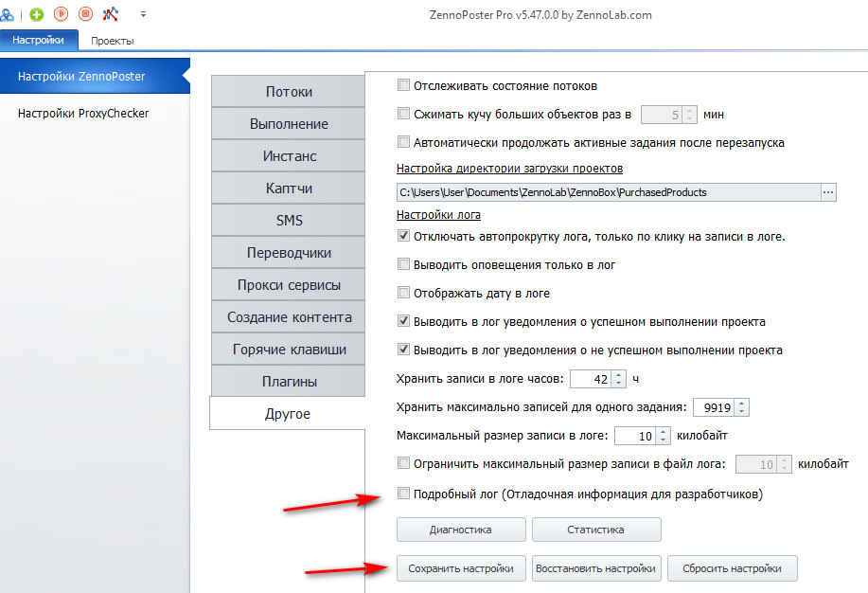Click the Статистика button
Viewport: 868px width, 593px height.
point(596,530)
